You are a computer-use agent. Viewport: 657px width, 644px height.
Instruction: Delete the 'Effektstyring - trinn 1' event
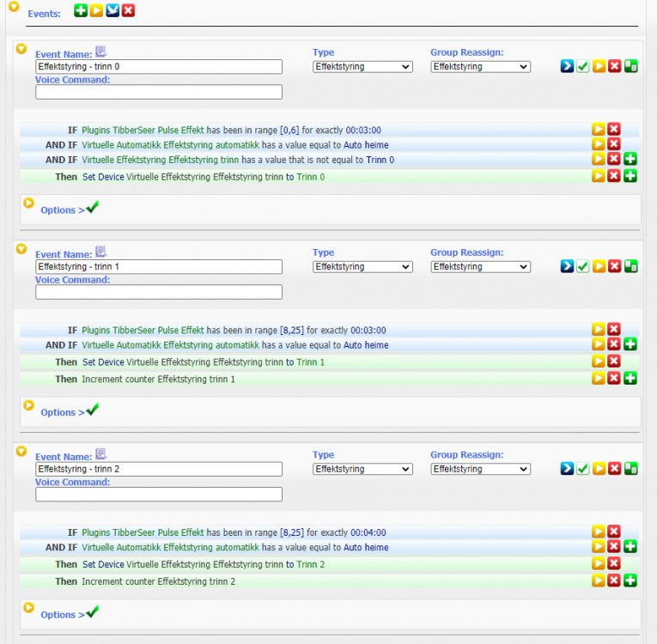pyautogui.click(x=615, y=266)
